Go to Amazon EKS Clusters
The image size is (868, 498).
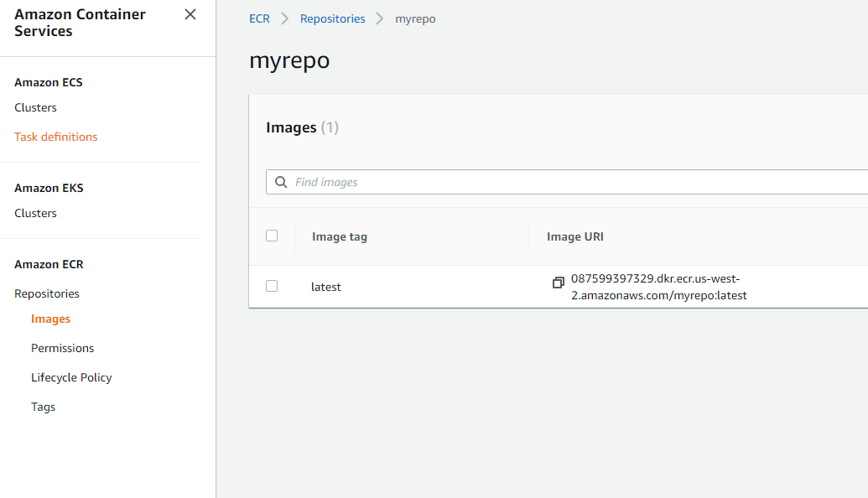point(35,213)
